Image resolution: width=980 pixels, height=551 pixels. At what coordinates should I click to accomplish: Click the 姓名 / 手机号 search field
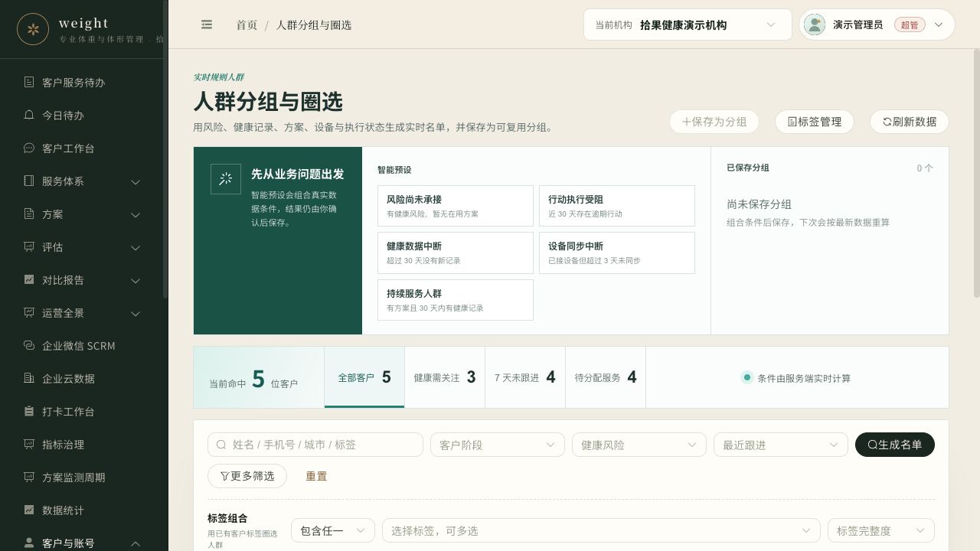click(315, 445)
